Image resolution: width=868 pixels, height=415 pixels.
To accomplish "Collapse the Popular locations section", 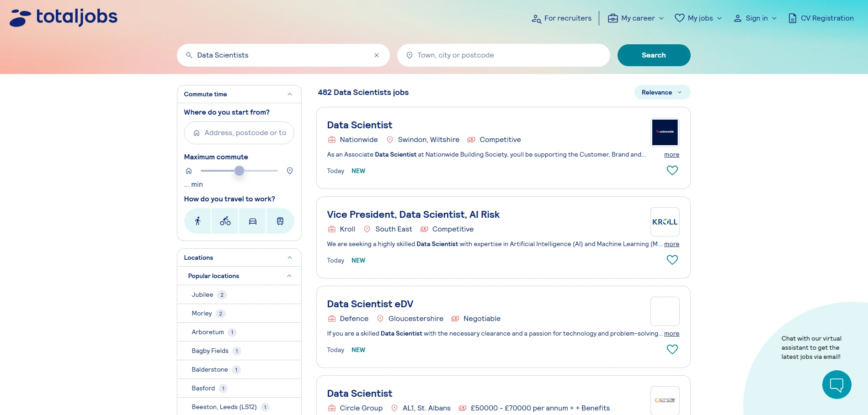I will 289,276.
